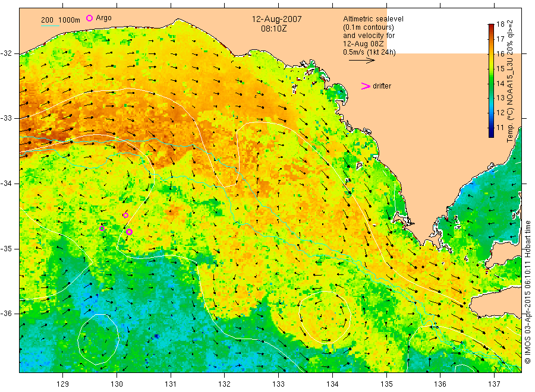Click the color bar label '18'
The image size is (535, 392).
pos(500,24)
